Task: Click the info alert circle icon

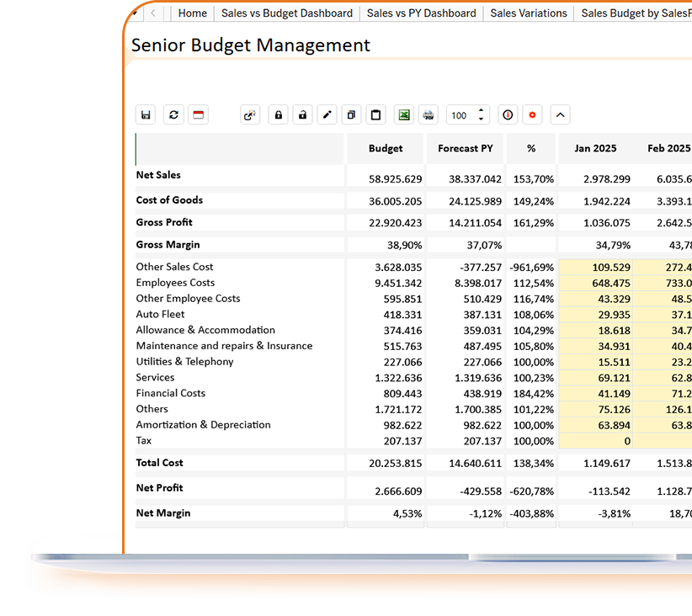Action: click(x=508, y=115)
